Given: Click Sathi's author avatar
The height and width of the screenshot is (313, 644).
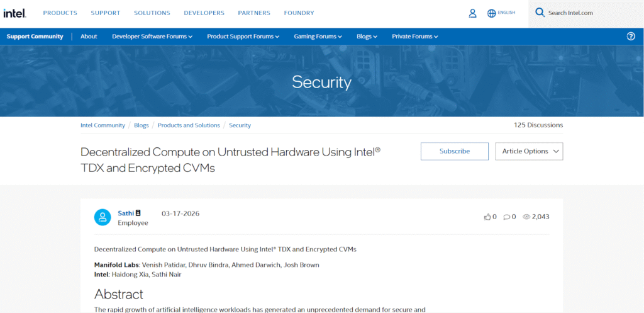Looking at the screenshot, I should 103,217.
